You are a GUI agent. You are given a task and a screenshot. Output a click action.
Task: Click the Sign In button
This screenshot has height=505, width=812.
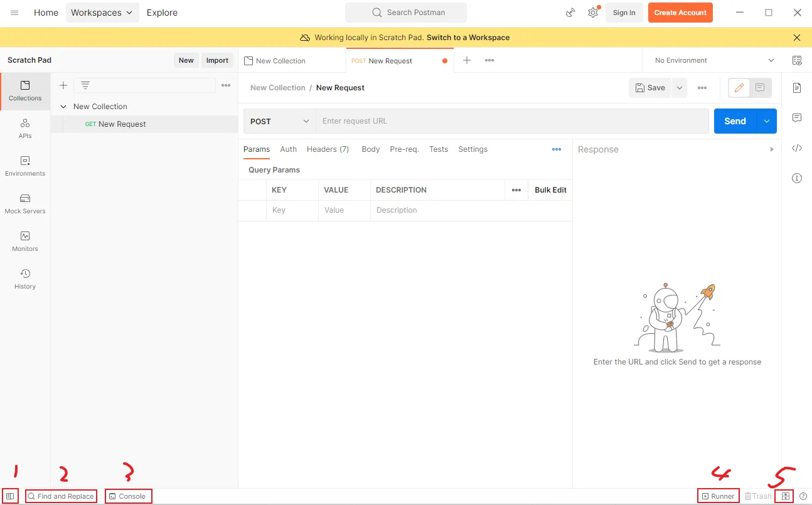click(x=624, y=13)
